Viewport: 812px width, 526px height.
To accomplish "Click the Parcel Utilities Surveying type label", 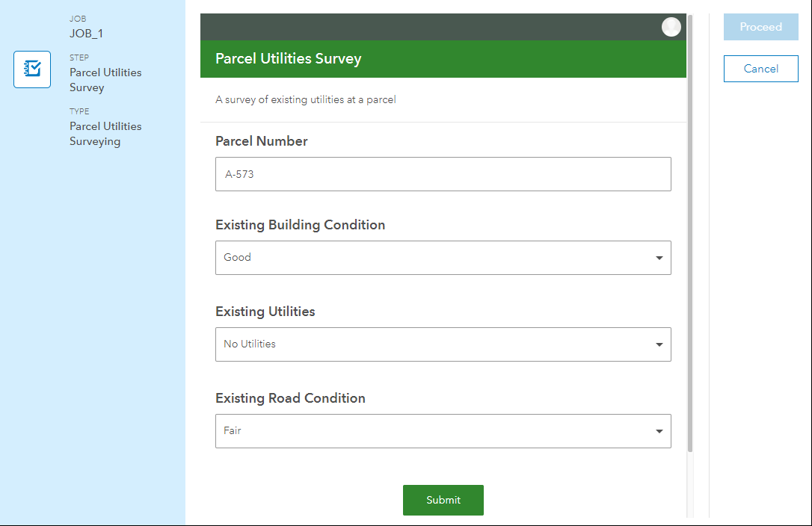I will pos(105,133).
